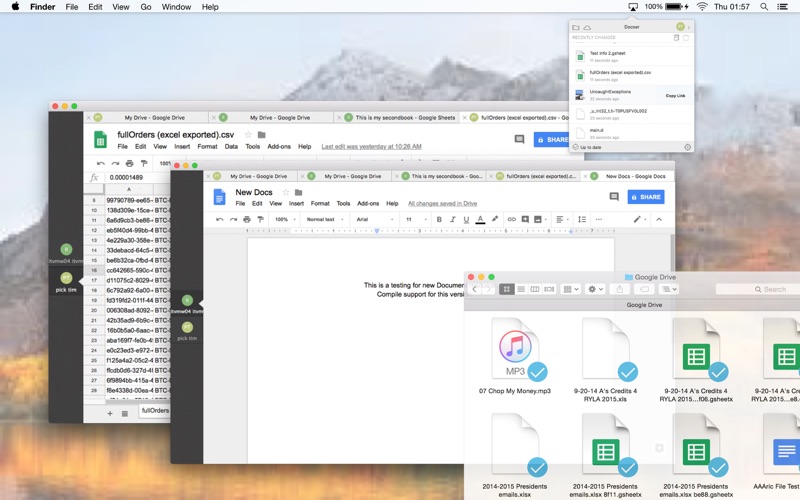
Task: Open Spotlight search in macOS menu bar
Action: [x=764, y=7]
